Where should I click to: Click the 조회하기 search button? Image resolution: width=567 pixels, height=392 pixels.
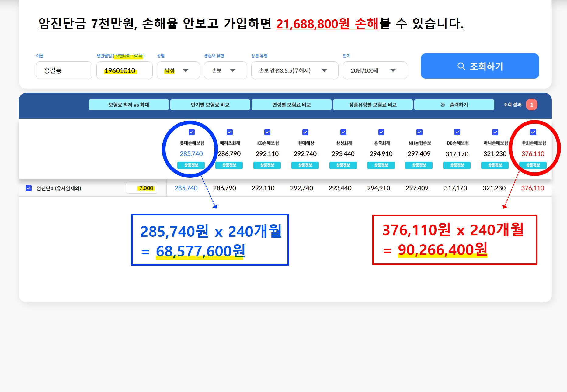coord(480,66)
